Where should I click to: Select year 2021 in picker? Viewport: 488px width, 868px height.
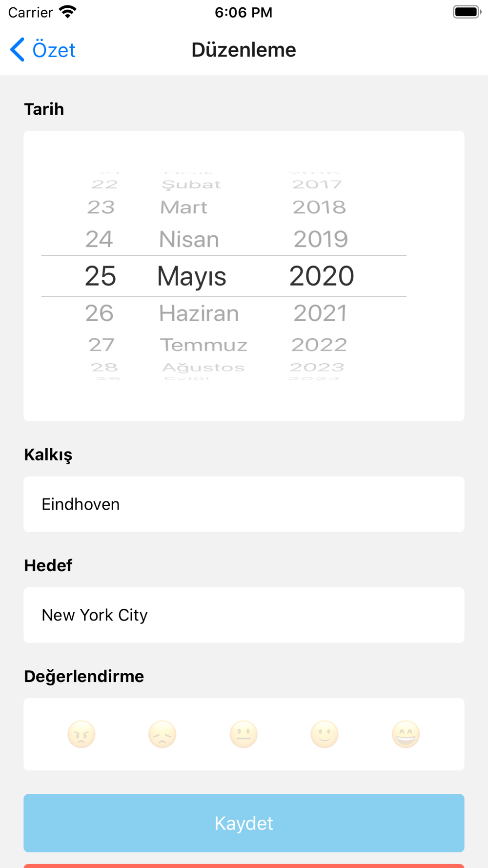[x=320, y=313]
